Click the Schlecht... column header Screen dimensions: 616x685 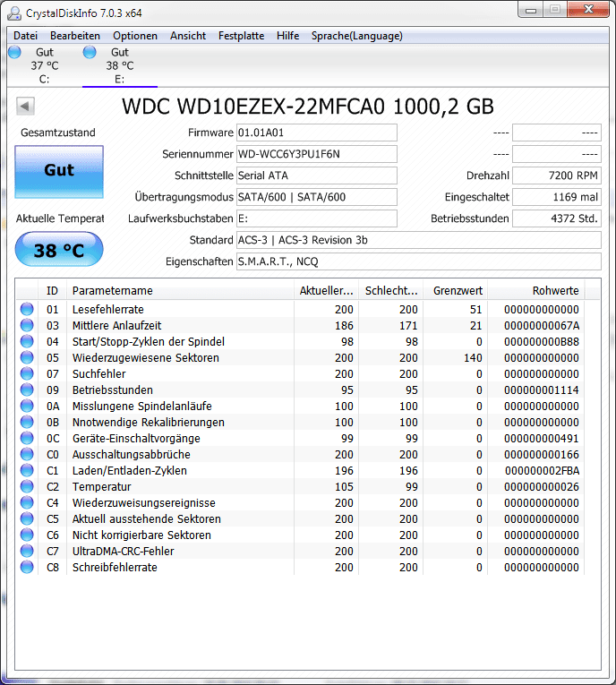391,290
